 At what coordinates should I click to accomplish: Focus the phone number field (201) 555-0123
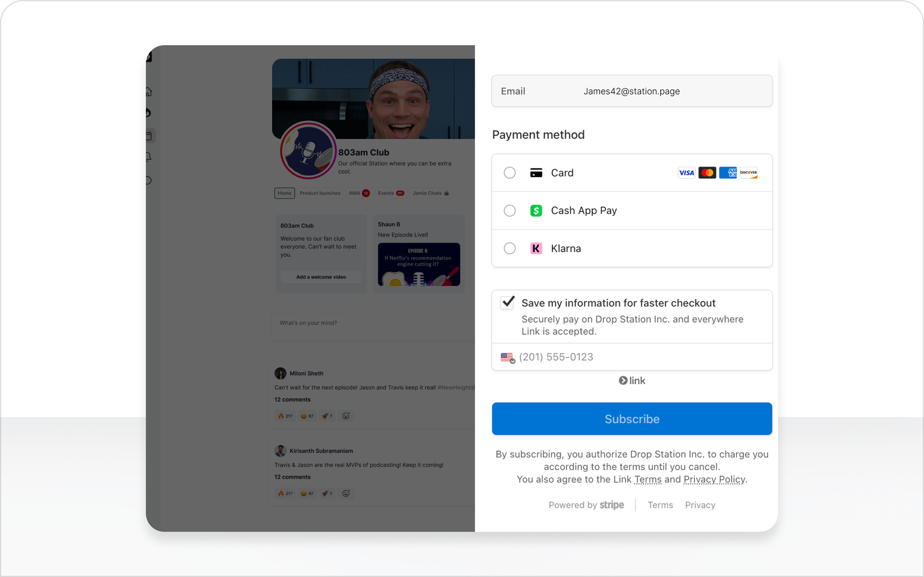point(632,357)
